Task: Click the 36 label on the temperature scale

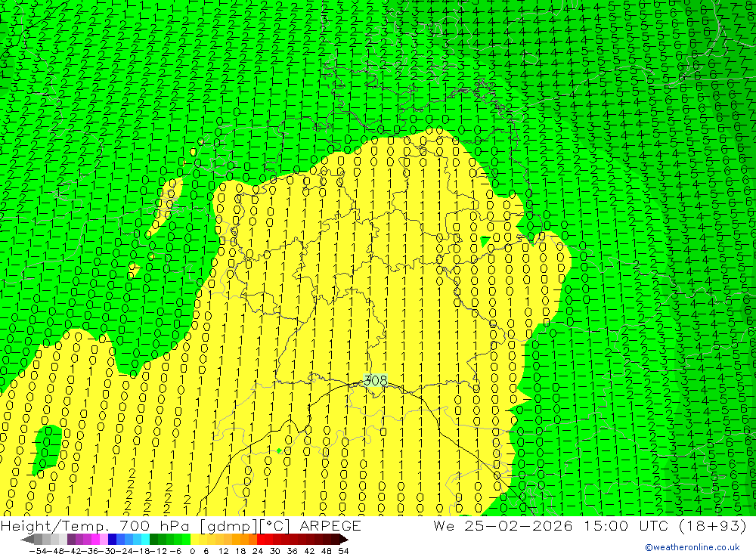Action: point(292,551)
